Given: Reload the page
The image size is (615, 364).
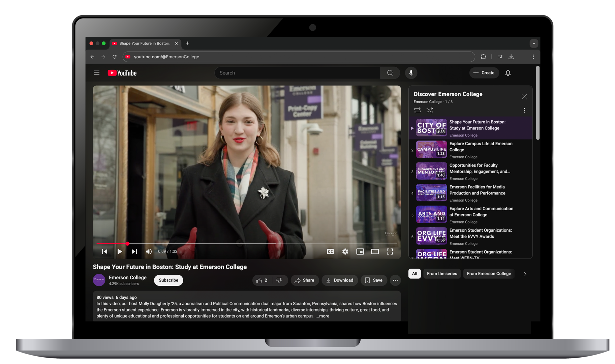Looking at the screenshot, I should click(115, 57).
